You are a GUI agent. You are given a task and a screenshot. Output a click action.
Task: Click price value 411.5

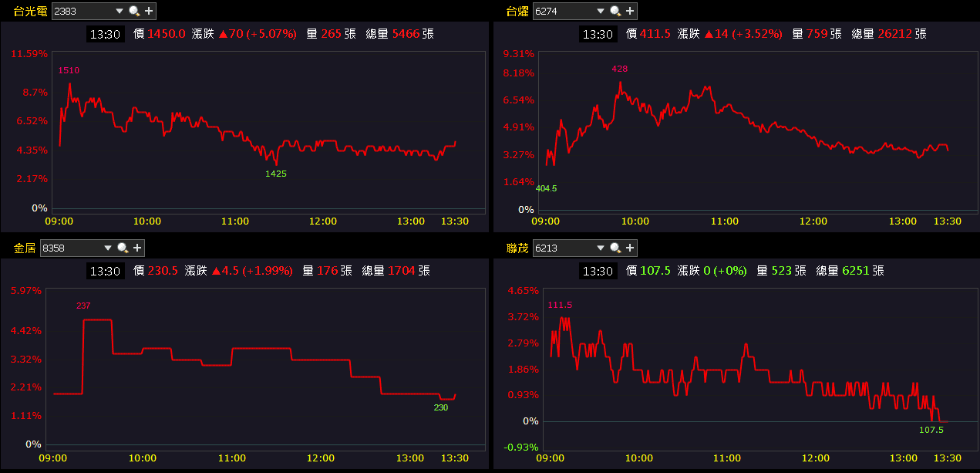(655, 34)
